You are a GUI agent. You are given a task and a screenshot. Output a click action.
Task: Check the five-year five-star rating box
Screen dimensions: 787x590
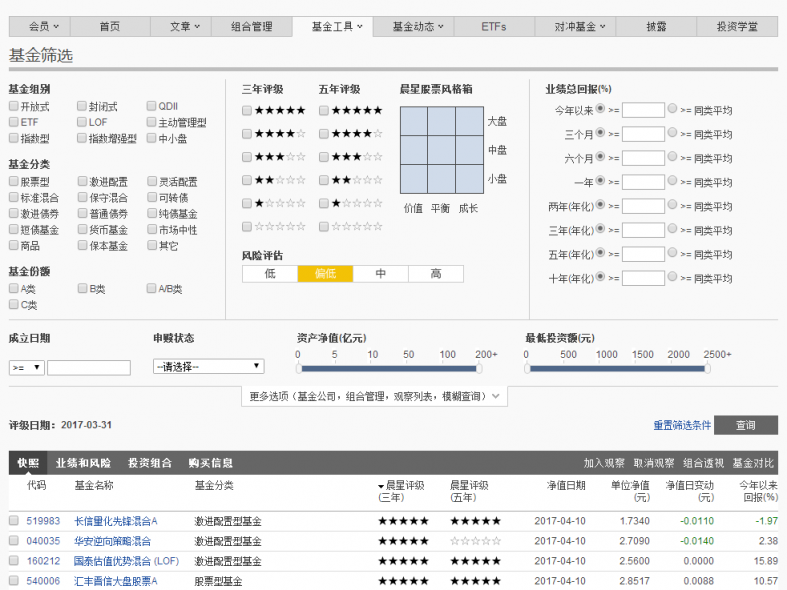point(324,110)
